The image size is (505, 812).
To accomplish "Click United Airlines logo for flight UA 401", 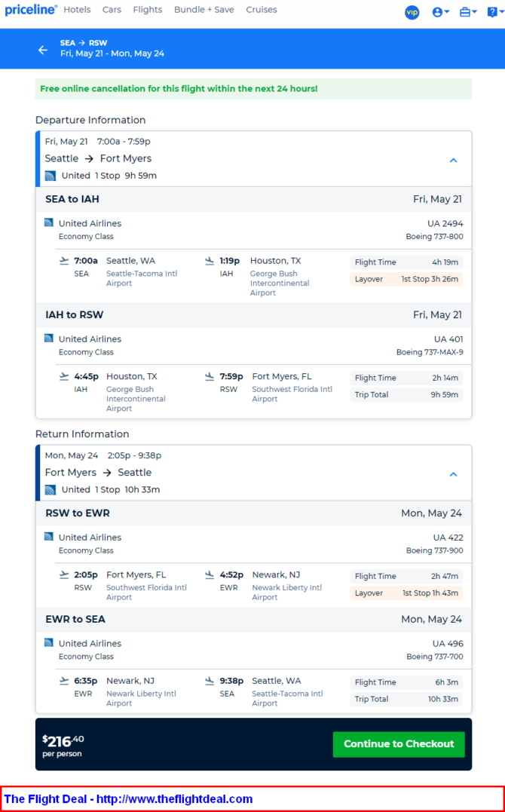I will [x=49, y=339].
